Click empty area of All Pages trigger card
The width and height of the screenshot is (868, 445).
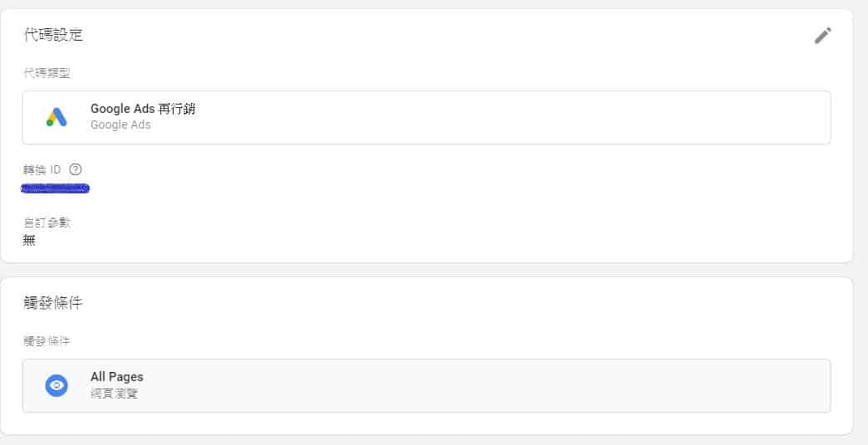point(498,385)
